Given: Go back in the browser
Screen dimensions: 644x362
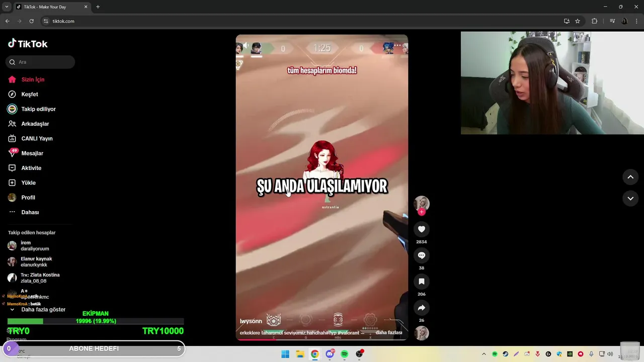Looking at the screenshot, I should coord(8,21).
